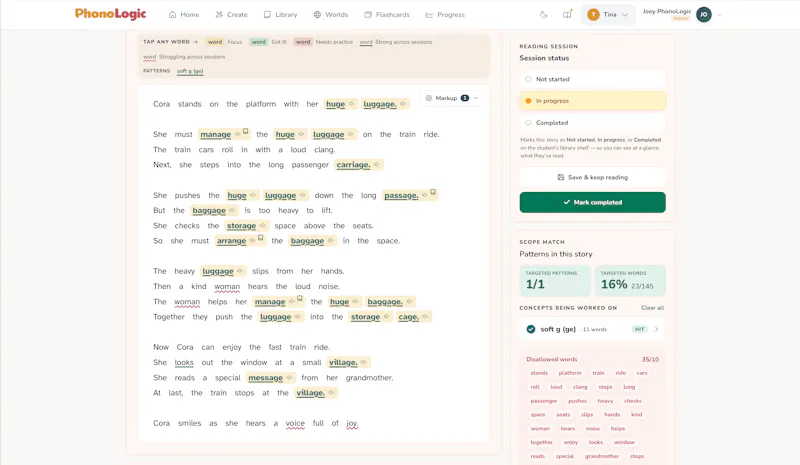The image size is (800, 465).
Task: Tap the word 'joy.' in the story
Action: tap(352, 423)
